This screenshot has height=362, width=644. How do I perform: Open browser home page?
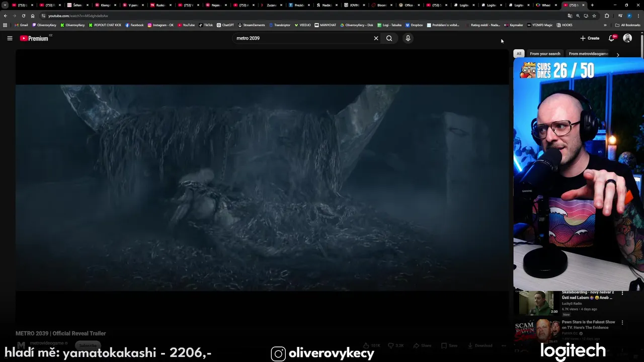(33, 16)
